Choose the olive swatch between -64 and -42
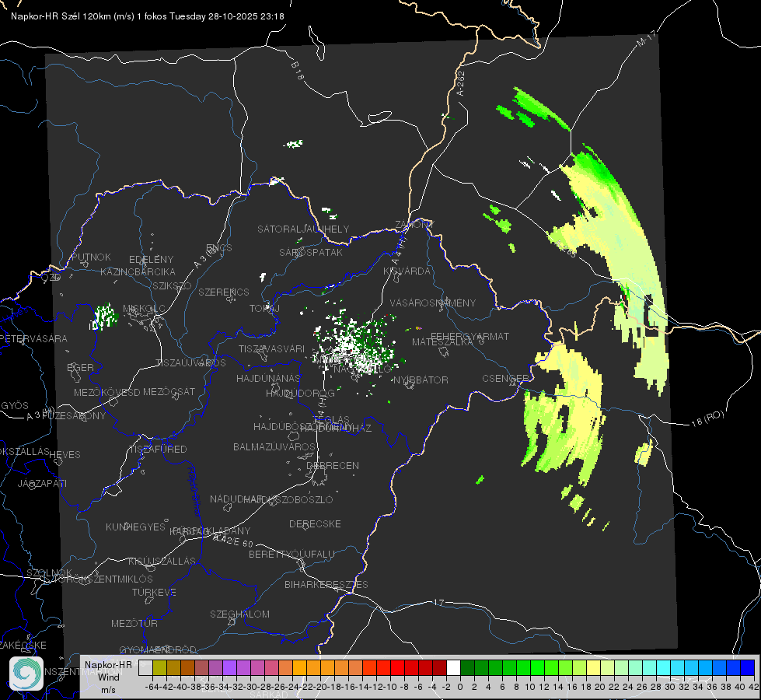 tap(159, 667)
